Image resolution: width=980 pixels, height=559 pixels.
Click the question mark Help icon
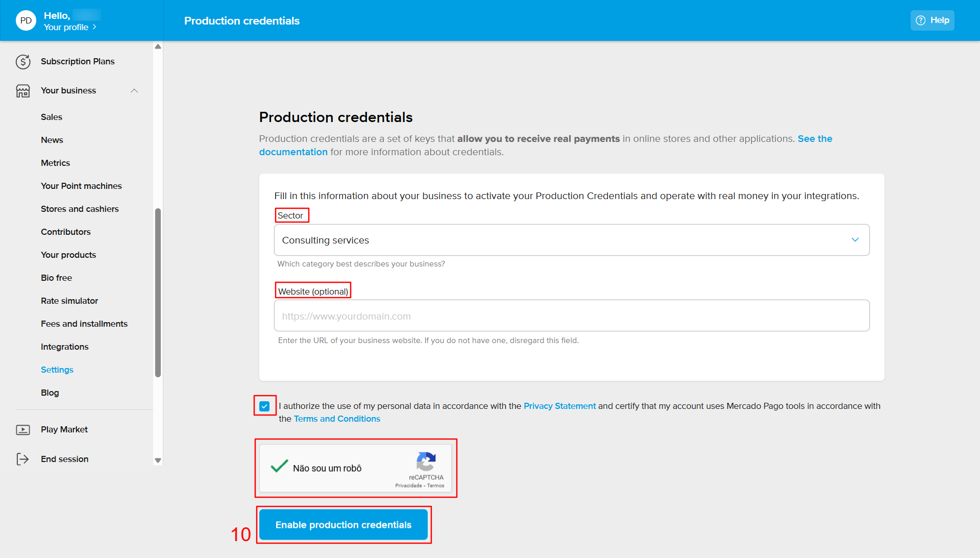(x=921, y=20)
